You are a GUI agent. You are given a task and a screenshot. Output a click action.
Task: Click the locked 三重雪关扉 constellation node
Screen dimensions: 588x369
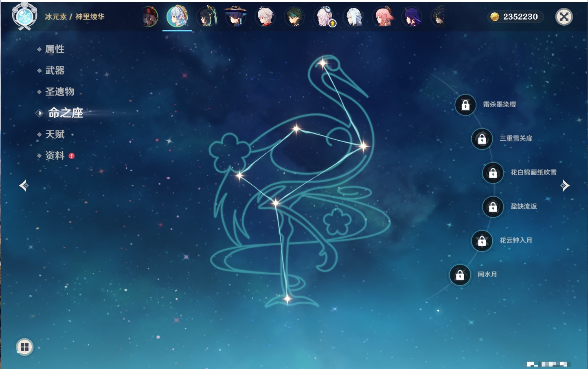482,139
